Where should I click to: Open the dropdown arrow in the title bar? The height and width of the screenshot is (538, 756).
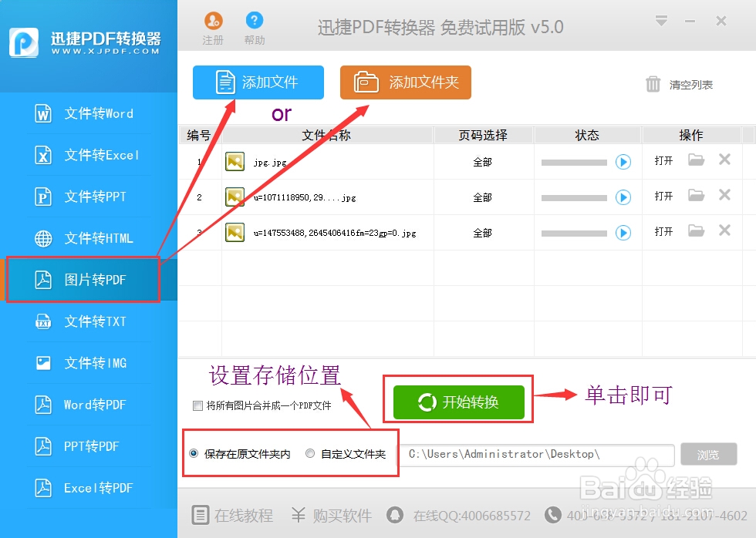662,21
